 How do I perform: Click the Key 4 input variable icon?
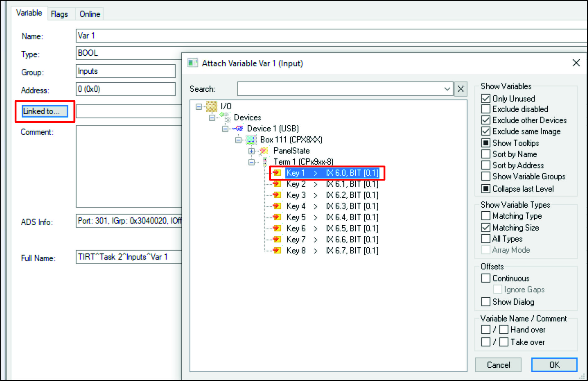tap(276, 206)
